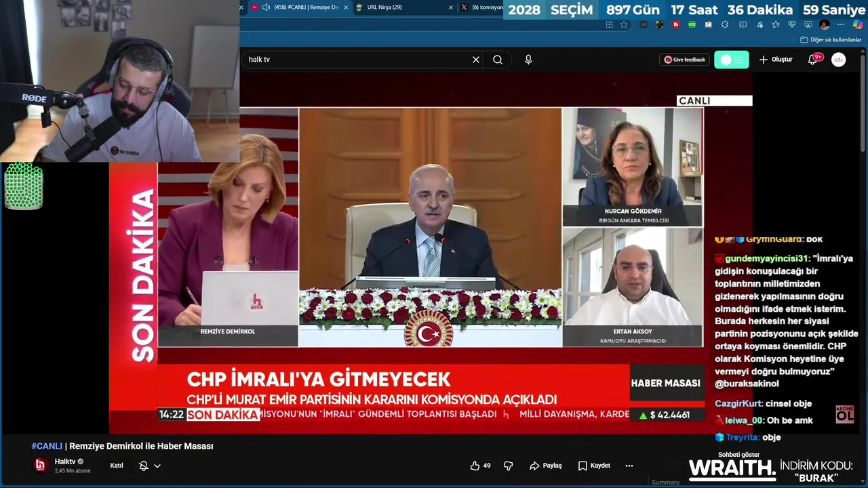Close the YouTube #CANLI tab
This screenshot has width=868, height=488.
(x=346, y=7)
